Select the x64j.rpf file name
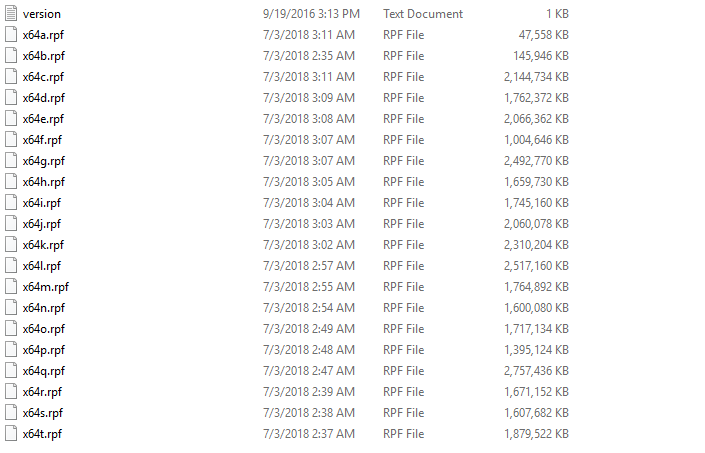Screen dimensions: 705x453 [41, 224]
